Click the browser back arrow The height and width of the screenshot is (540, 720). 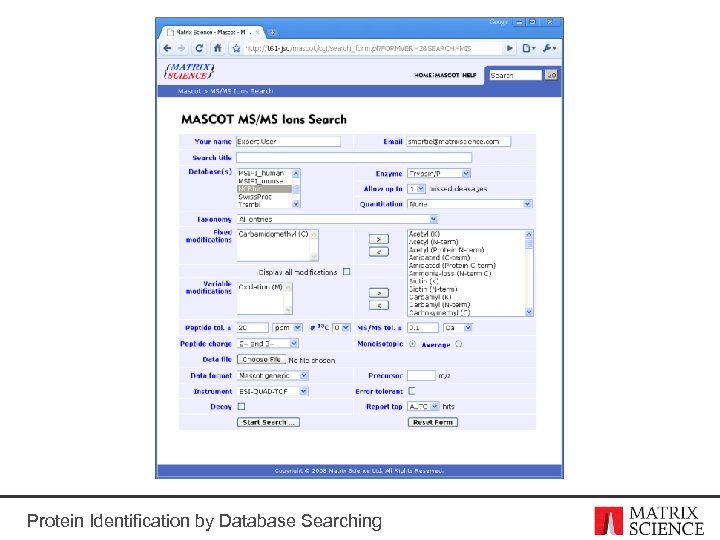(x=167, y=48)
